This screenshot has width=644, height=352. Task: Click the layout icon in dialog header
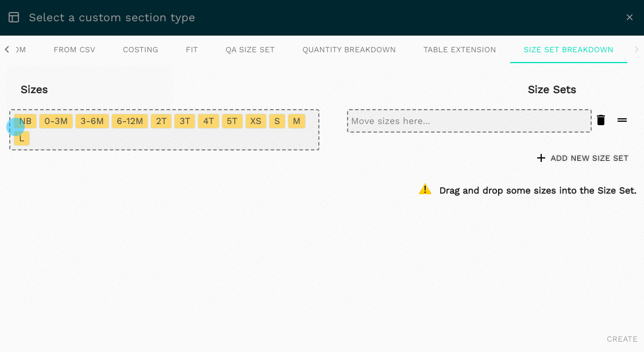(14, 17)
